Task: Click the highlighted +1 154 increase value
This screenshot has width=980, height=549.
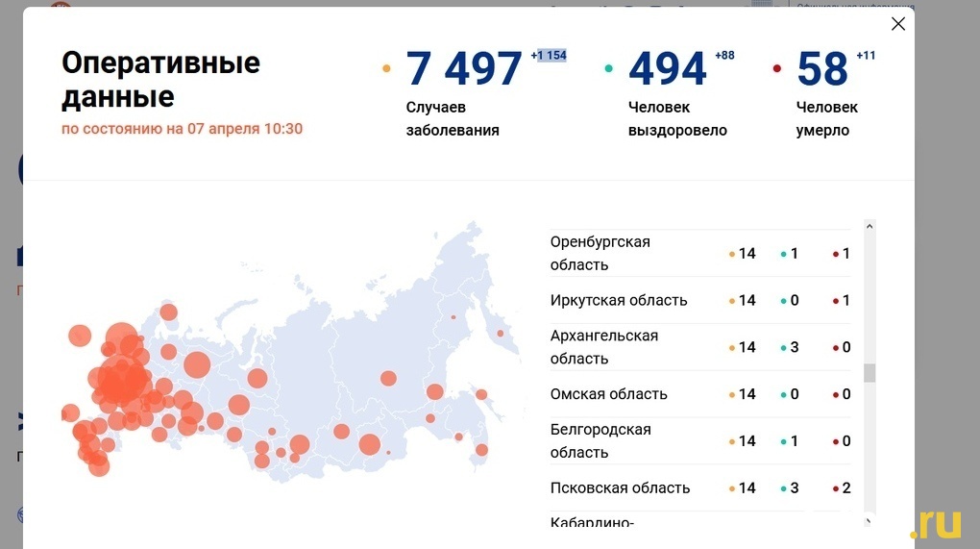Action: point(549,56)
